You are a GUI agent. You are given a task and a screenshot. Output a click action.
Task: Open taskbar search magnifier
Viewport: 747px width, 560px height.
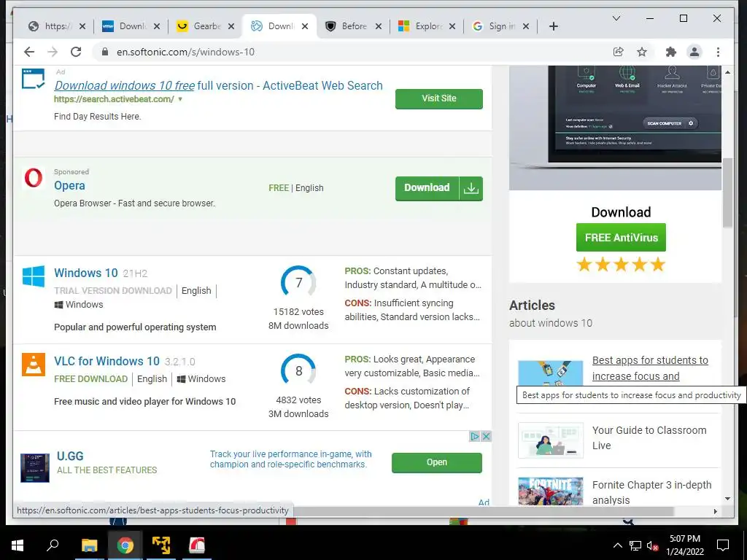point(53,545)
